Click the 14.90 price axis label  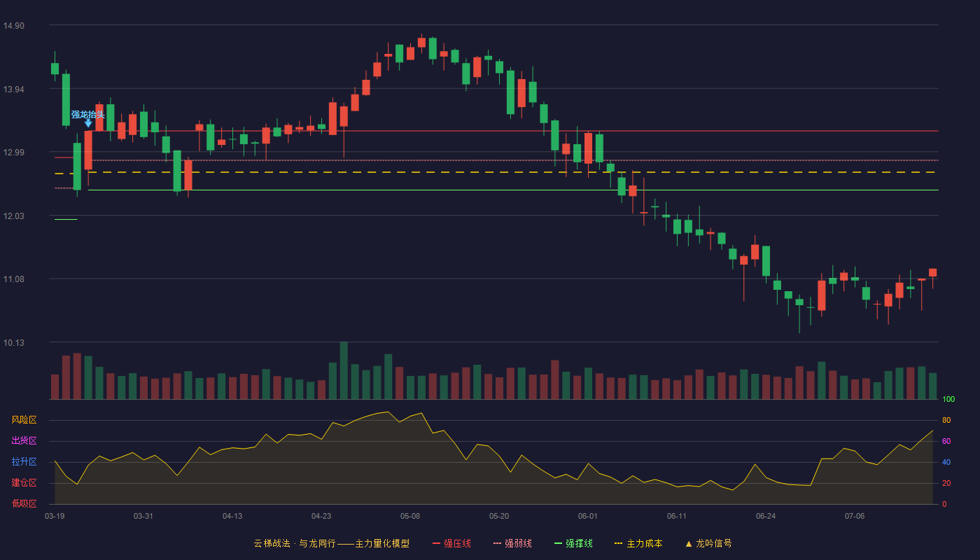[14, 26]
